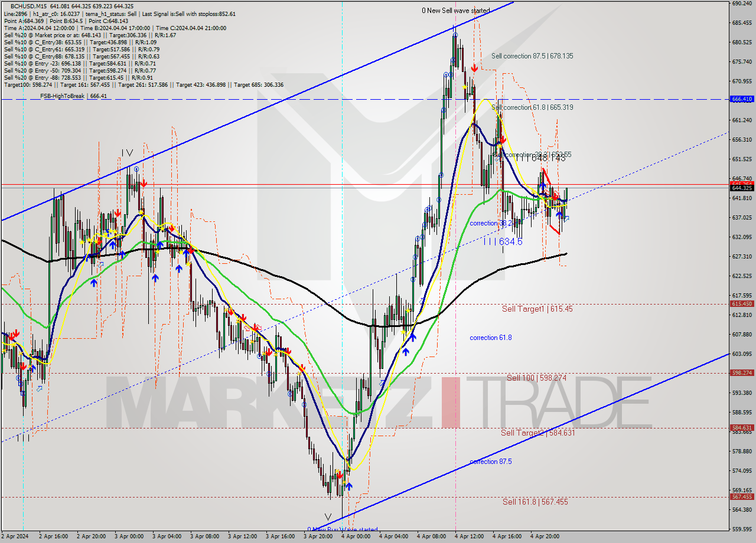756x543 pixels.
Task: Click the 'I I I 648.143' wave label
Action: [540, 158]
